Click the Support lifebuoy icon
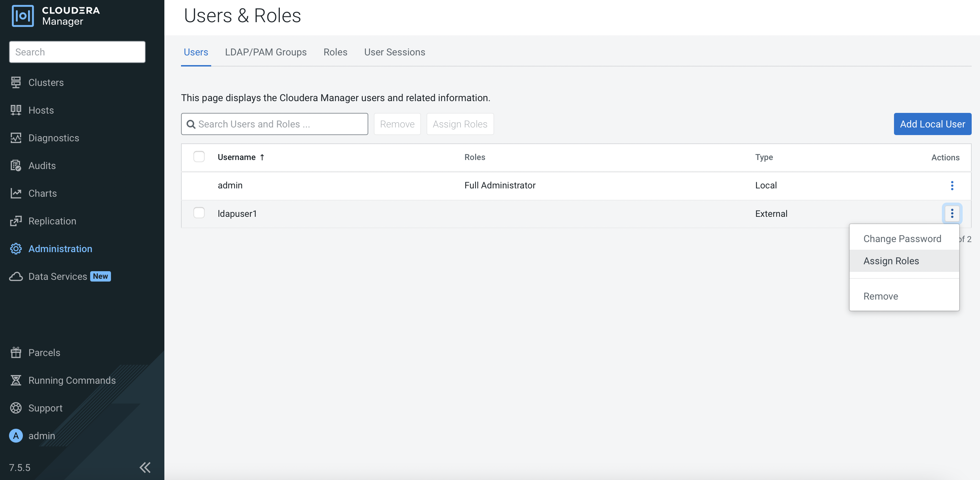This screenshot has height=480, width=980. tap(16, 408)
